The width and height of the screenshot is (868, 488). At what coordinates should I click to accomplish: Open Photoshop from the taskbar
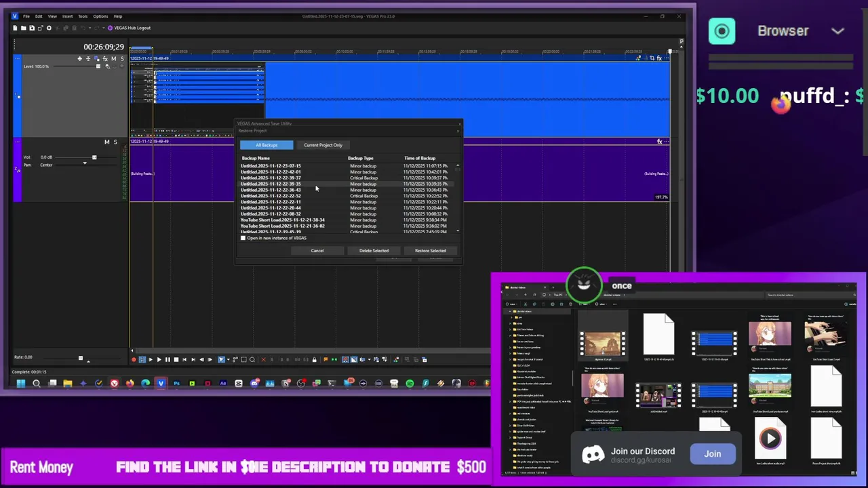pyautogui.click(x=176, y=383)
